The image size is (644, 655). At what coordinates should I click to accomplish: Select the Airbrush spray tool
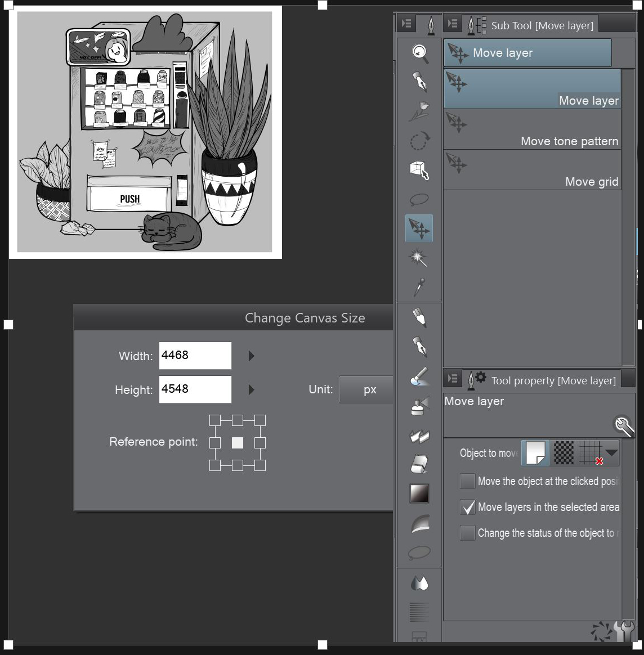(x=419, y=406)
